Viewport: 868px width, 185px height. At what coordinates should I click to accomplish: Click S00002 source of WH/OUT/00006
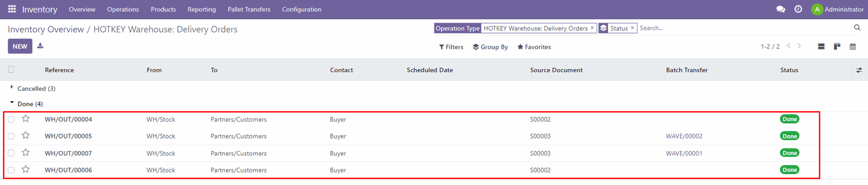(x=540, y=170)
